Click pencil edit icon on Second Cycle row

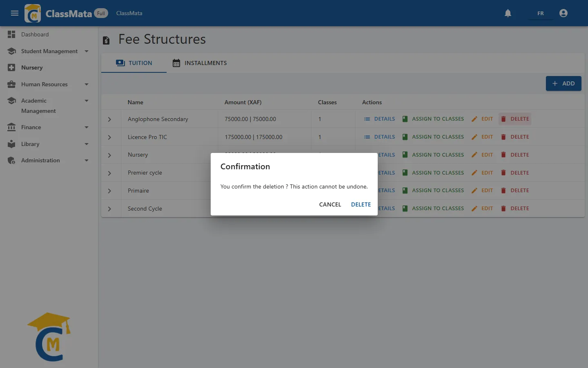coord(474,209)
